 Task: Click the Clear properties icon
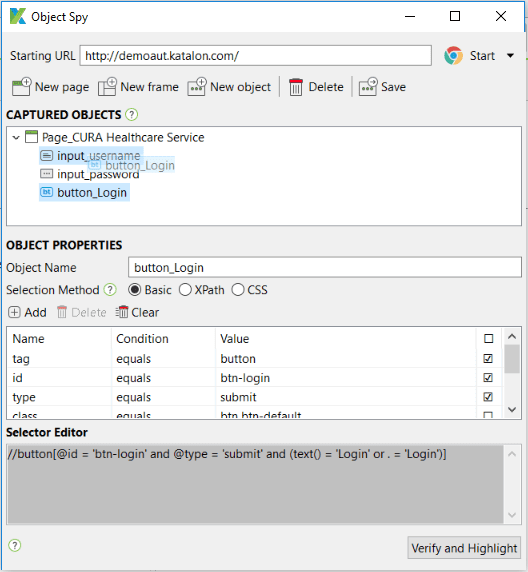[x=122, y=312]
